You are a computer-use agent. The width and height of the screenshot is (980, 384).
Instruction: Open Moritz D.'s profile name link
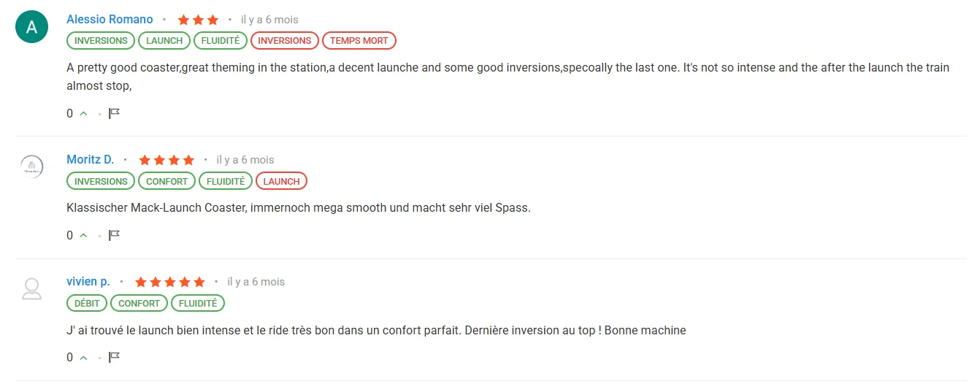point(91,159)
